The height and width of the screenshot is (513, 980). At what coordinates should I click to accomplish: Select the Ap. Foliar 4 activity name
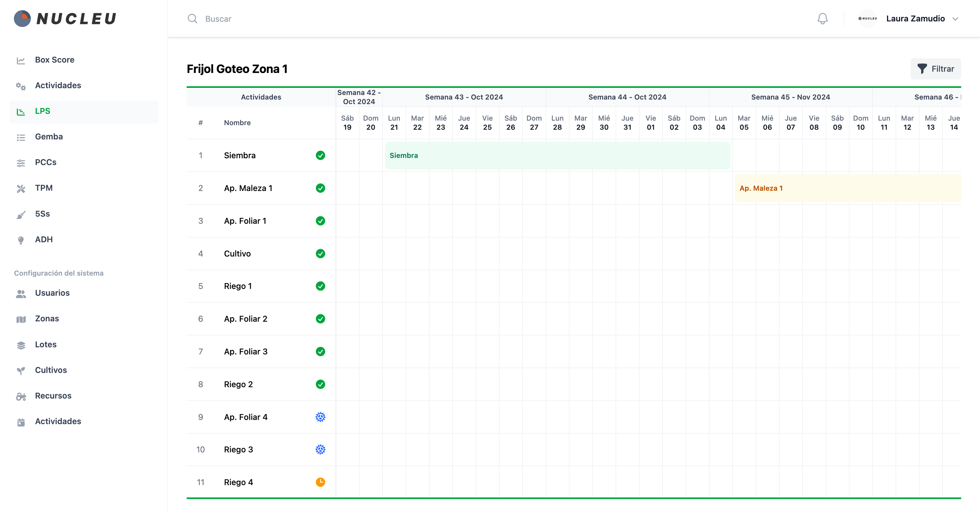click(x=245, y=417)
